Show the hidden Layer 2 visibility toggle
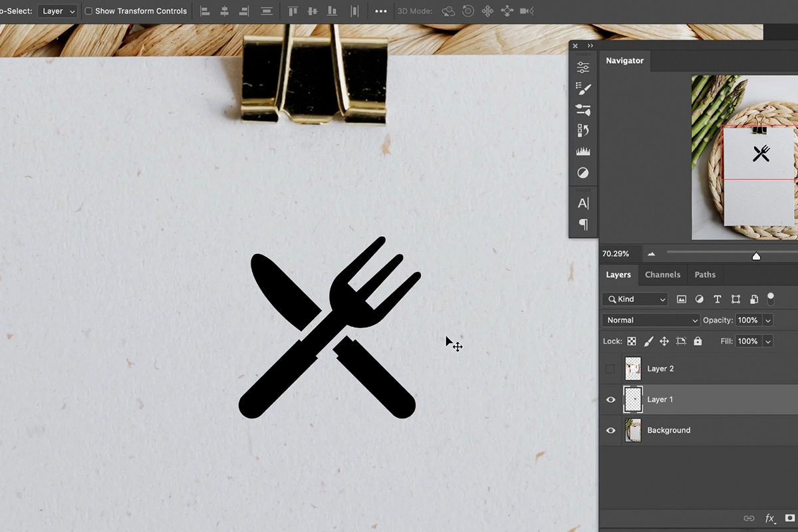 610,368
